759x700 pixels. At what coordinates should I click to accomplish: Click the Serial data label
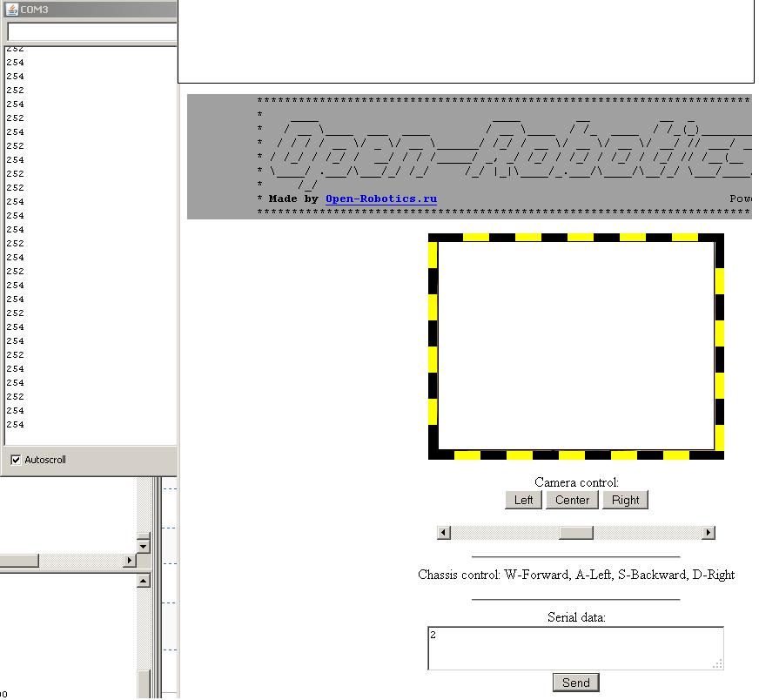[576, 617]
